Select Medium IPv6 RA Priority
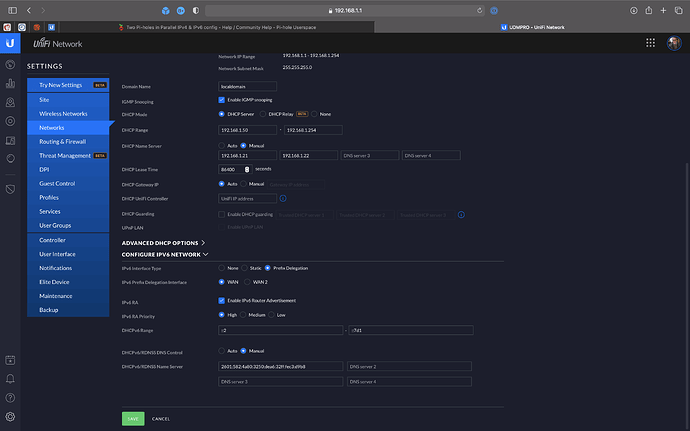This screenshot has width=690, height=431. tap(243, 315)
